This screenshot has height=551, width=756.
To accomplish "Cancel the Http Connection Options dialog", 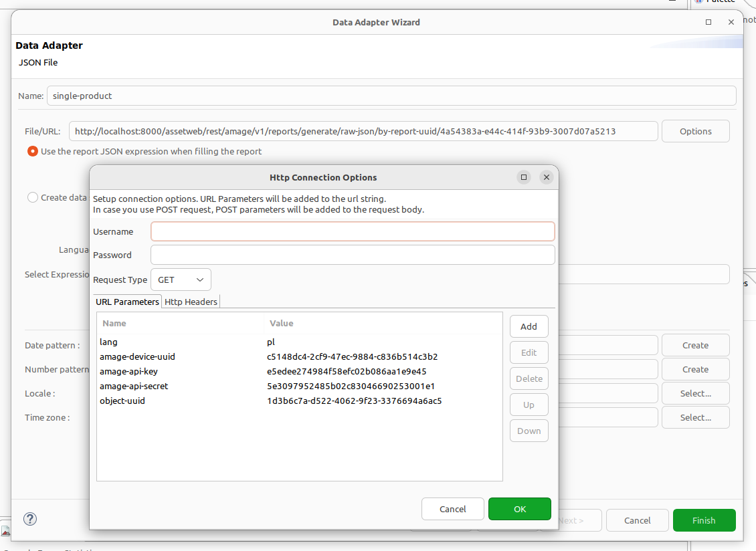I will click(x=452, y=509).
